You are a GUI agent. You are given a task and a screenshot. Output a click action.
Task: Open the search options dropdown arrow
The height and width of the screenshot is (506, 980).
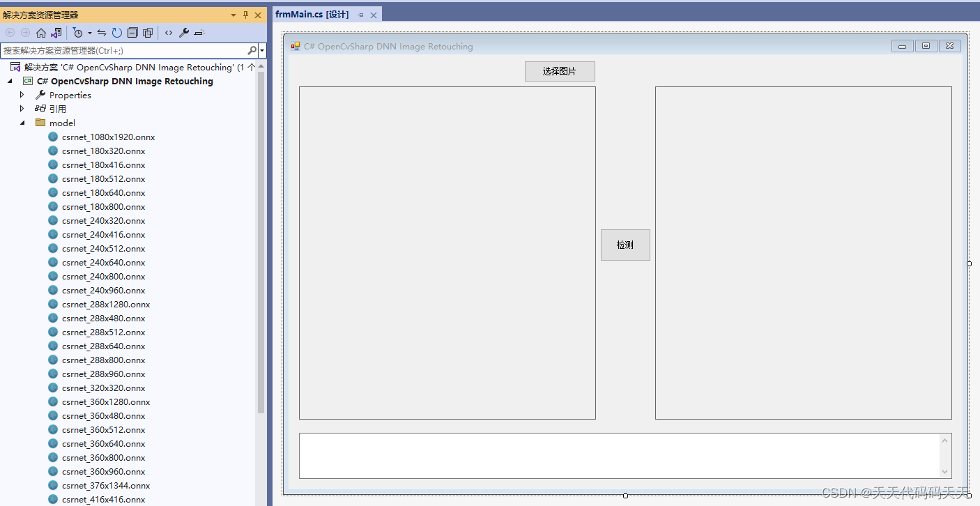tap(262, 50)
